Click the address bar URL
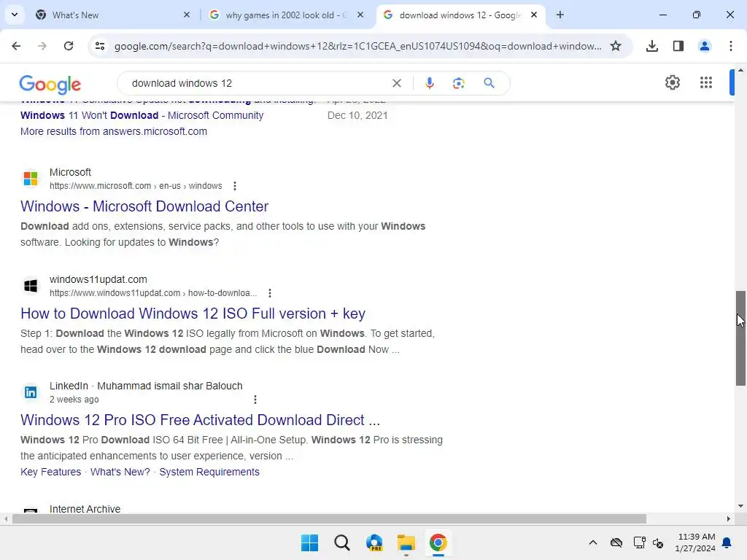 (357, 46)
